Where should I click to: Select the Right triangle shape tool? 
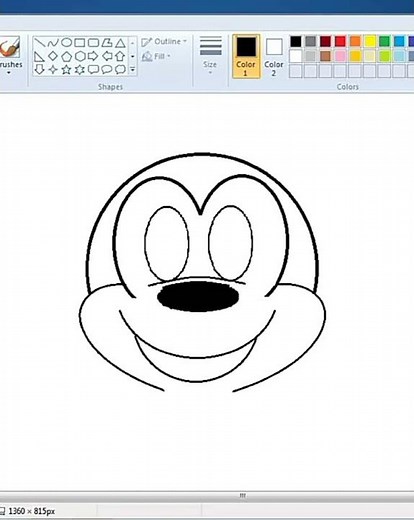(x=39, y=56)
